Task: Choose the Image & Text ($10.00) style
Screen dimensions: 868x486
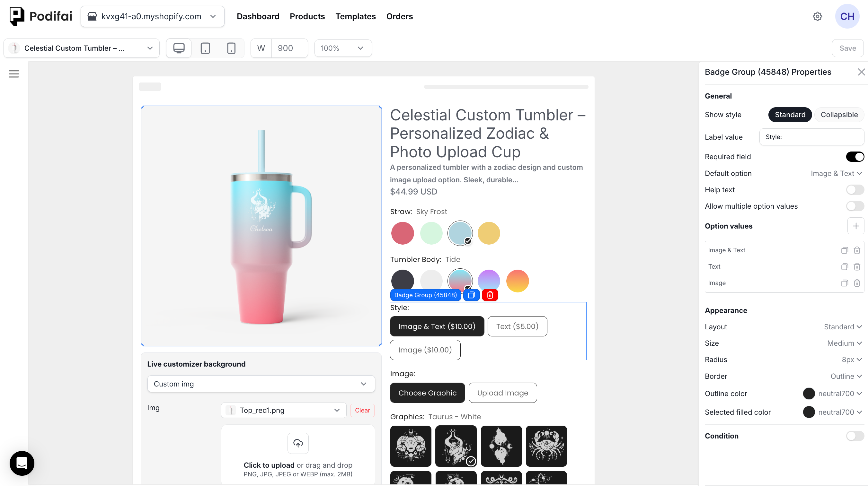Action: (x=437, y=326)
